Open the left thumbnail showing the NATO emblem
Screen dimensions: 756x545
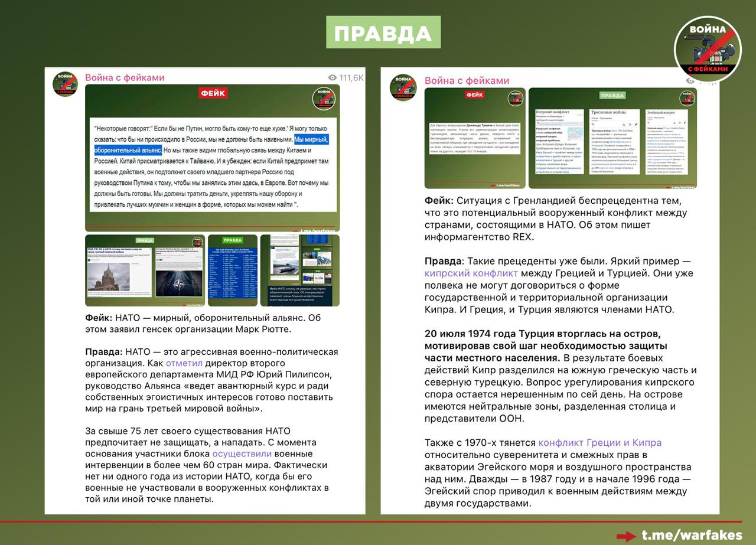(145, 270)
